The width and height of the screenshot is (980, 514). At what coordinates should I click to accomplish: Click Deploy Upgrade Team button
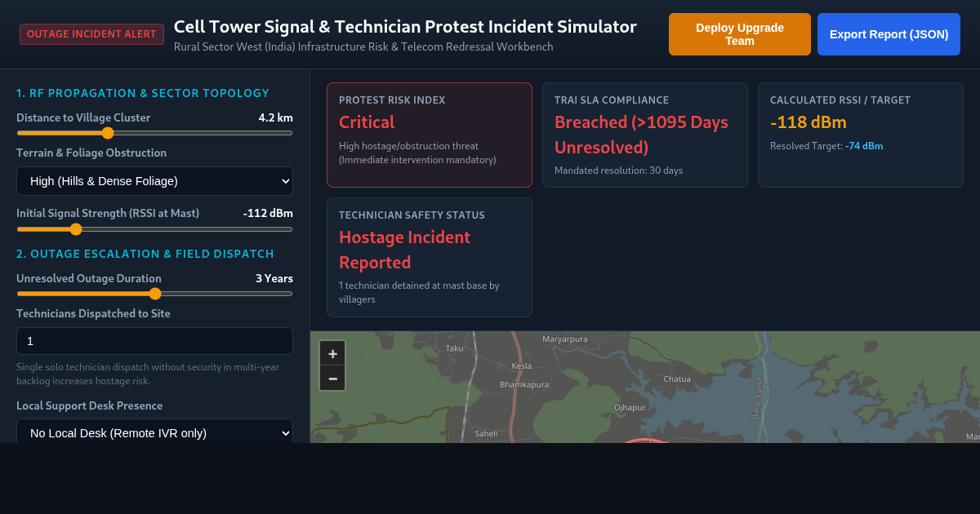coord(740,34)
